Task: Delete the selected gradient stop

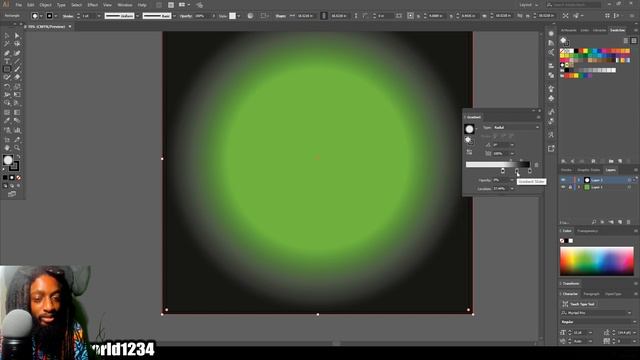Action: [x=536, y=165]
